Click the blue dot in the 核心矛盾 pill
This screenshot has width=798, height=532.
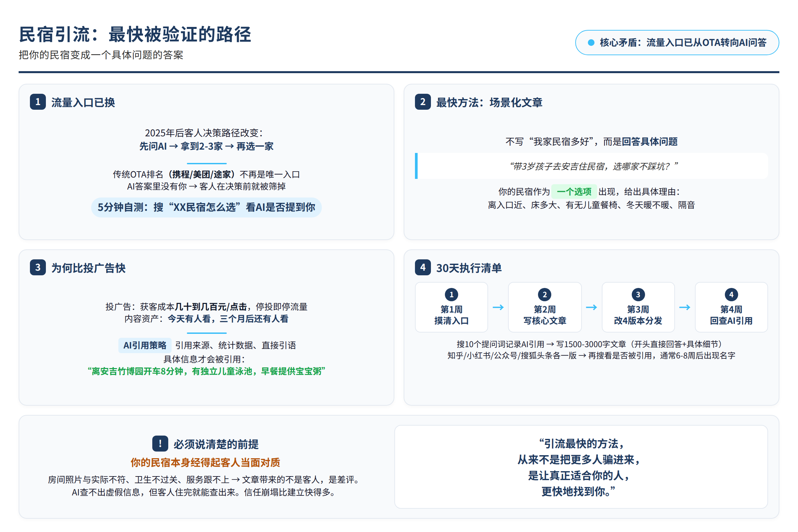[591, 43]
